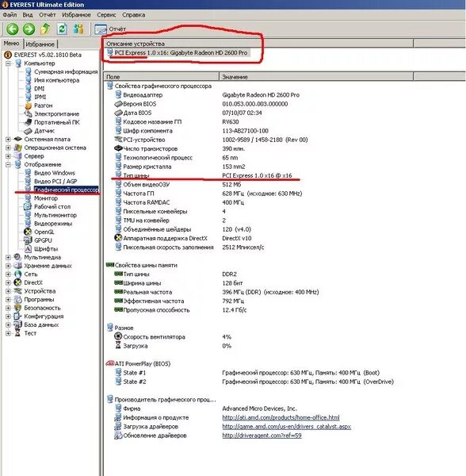Expand the Операционная система tree node

click(8, 148)
